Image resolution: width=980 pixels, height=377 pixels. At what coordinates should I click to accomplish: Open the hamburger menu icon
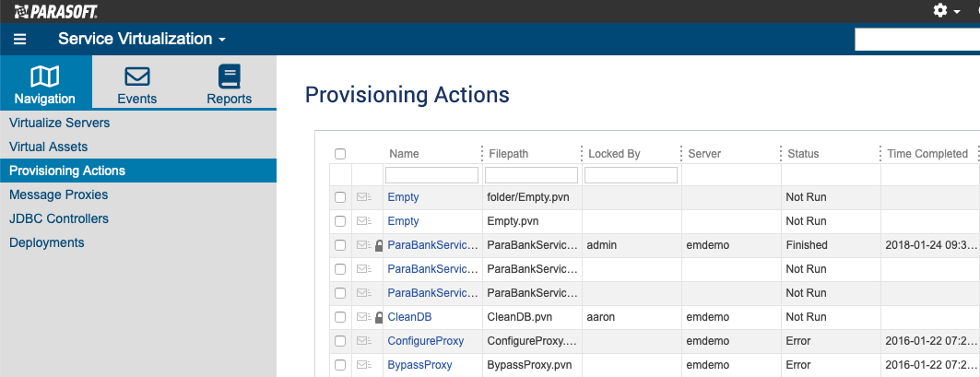coord(20,40)
